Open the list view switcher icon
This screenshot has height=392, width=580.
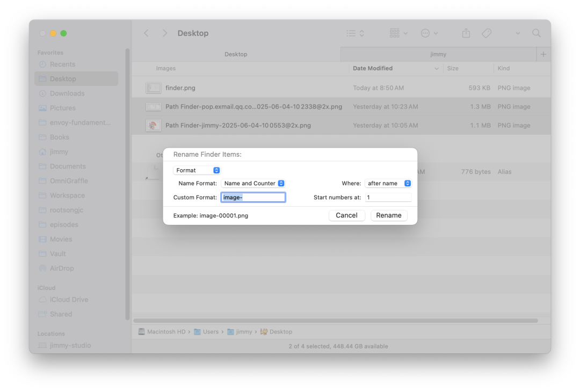(x=355, y=33)
